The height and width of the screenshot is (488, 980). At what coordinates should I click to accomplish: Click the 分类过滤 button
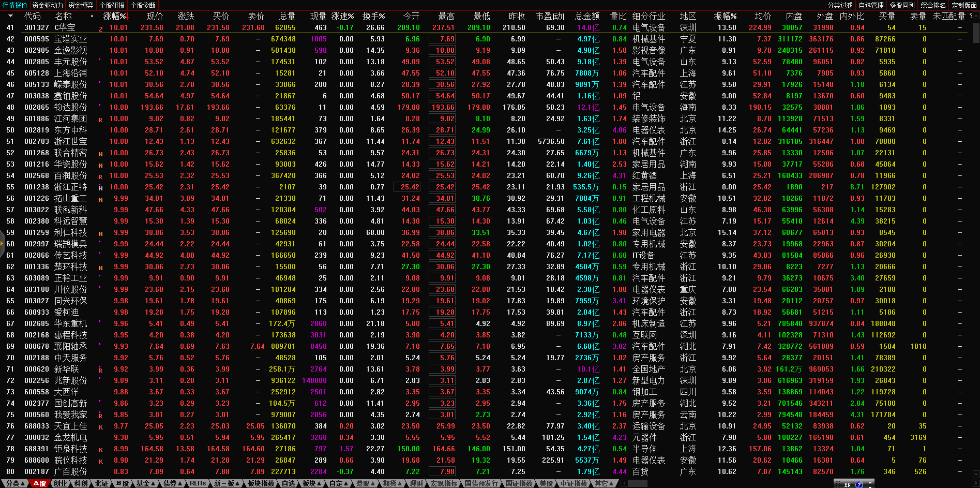(x=840, y=5)
